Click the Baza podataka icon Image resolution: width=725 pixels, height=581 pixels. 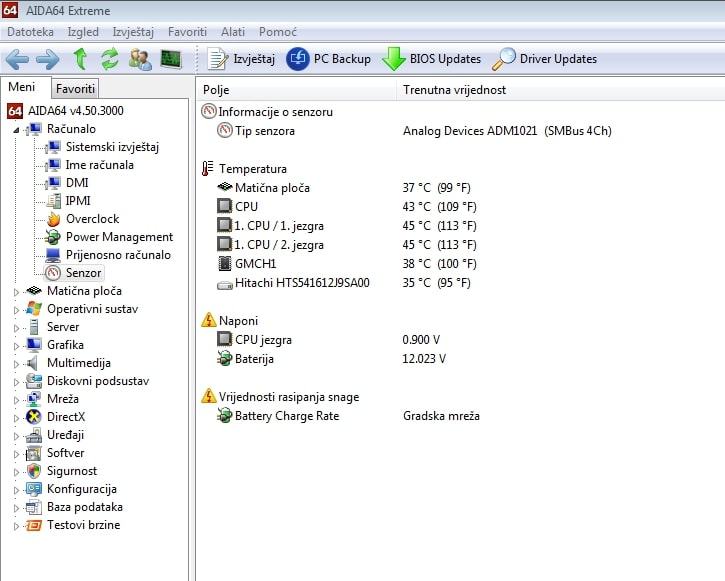[x=34, y=508]
